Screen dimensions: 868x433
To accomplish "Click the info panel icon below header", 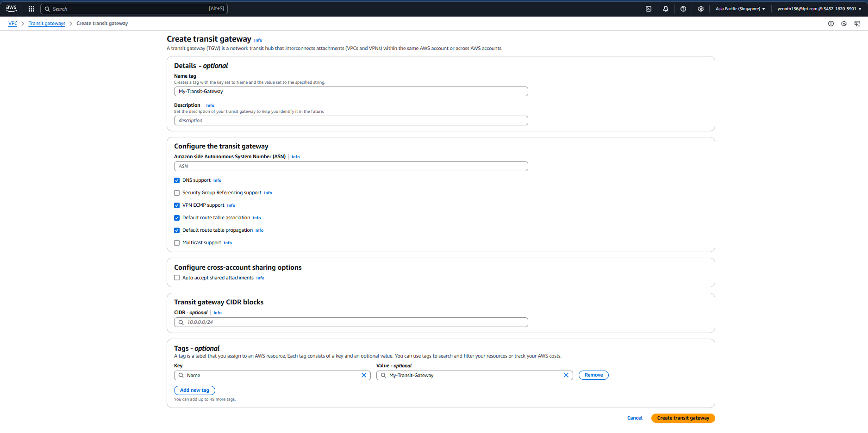I will [x=831, y=24].
